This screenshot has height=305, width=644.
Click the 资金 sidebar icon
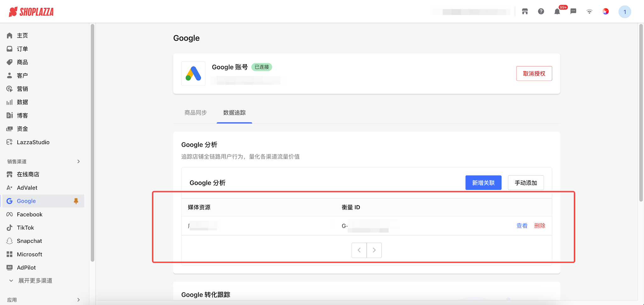click(x=9, y=129)
